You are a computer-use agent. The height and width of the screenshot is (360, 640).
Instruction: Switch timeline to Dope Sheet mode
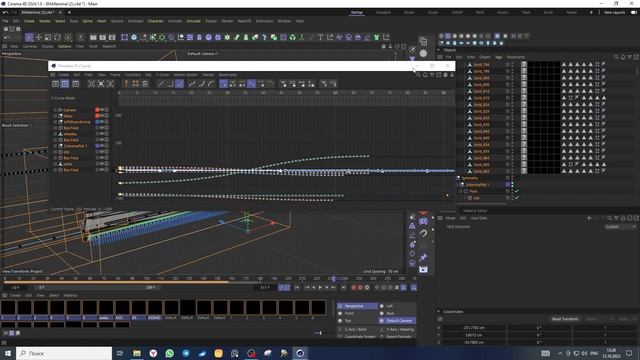coord(56,84)
